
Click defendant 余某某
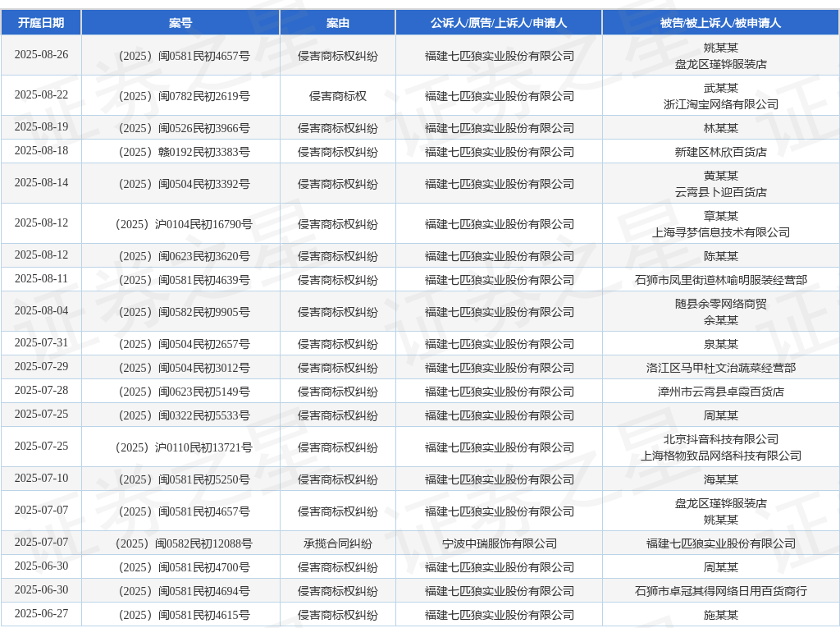pyautogui.click(x=720, y=320)
